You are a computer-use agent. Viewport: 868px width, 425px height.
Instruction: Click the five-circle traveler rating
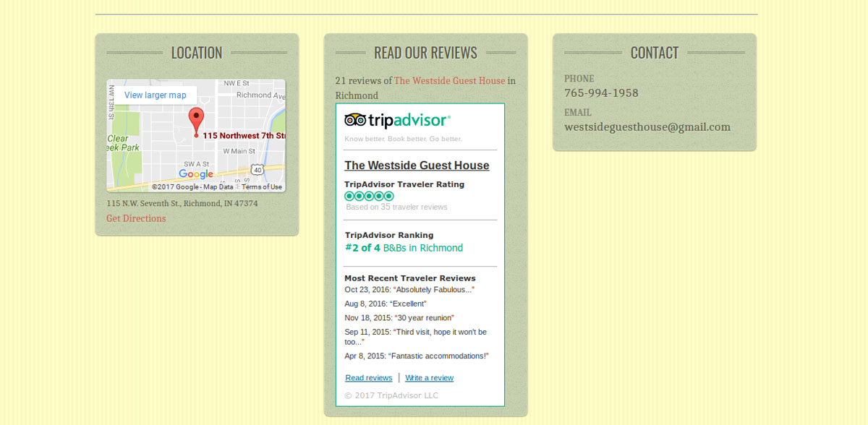(x=369, y=196)
